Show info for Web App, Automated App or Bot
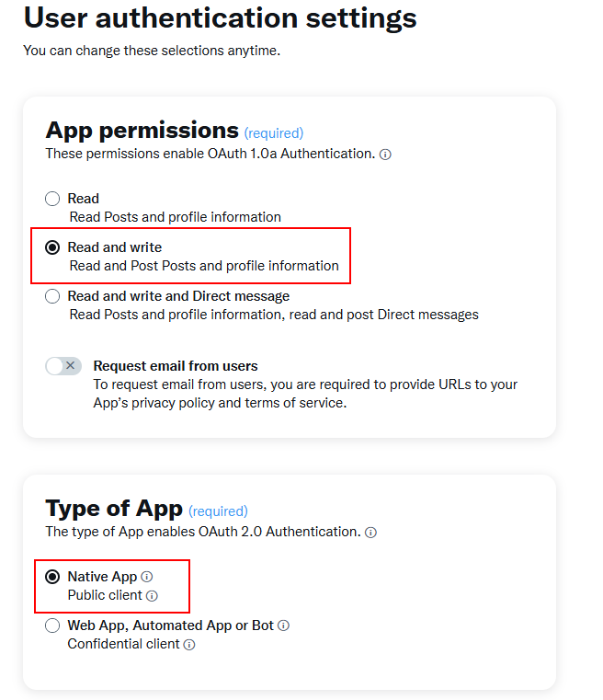The width and height of the screenshot is (603, 700). (284, 625)
